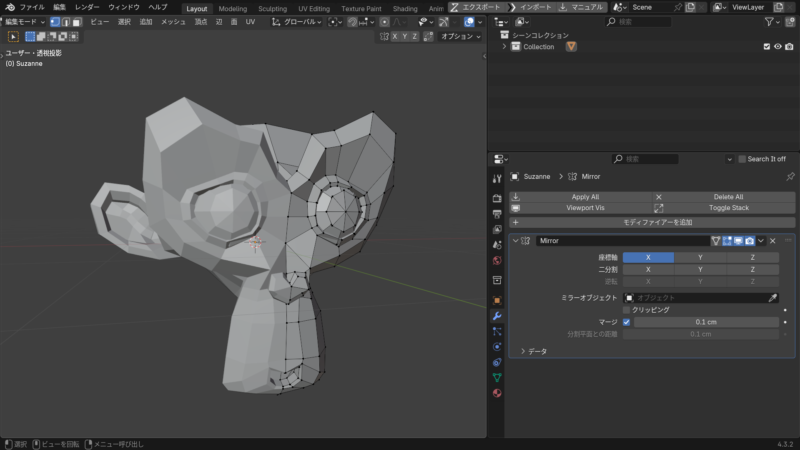Screen dimensions: 800x450
Task: Open Tool properties tab
Action: click(497, 179)
